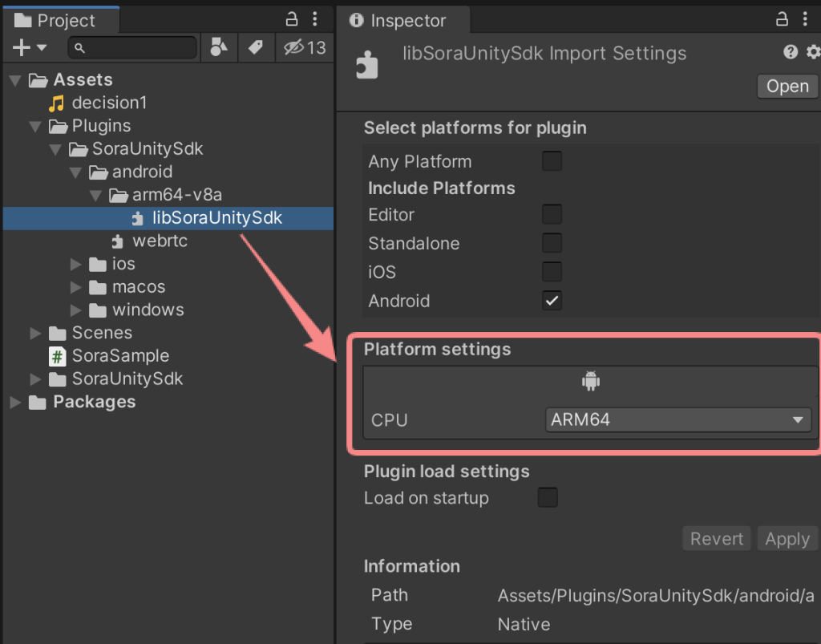
Task: Uncheck the Android platform checkbox
Action: coord(552,301)
